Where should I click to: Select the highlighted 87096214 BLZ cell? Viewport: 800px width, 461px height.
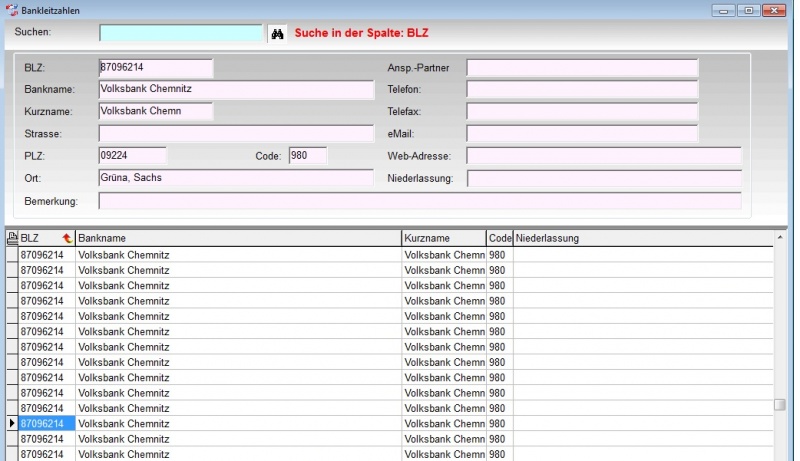[x=47, y=423]
